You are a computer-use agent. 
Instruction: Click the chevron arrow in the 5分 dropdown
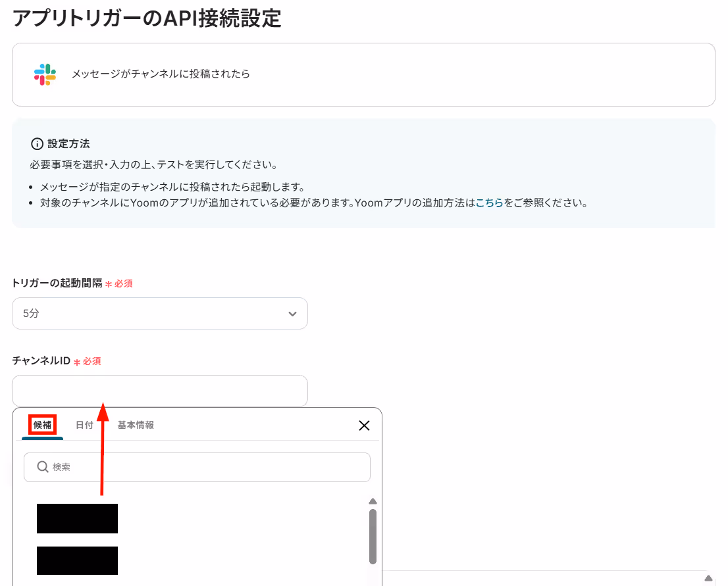[292, 314]
